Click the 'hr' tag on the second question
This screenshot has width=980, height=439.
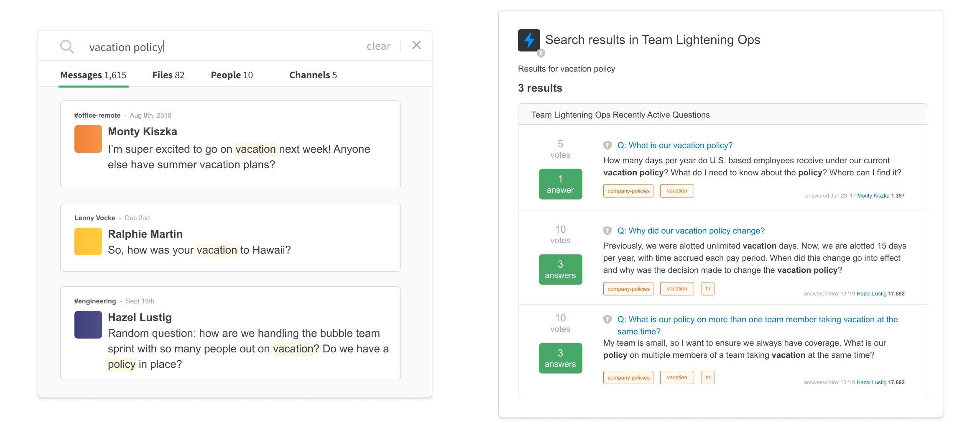click(708, 289)
